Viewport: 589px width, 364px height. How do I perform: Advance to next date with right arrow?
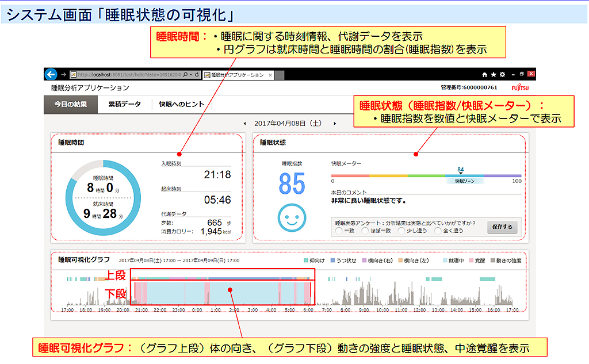[335, 123]
